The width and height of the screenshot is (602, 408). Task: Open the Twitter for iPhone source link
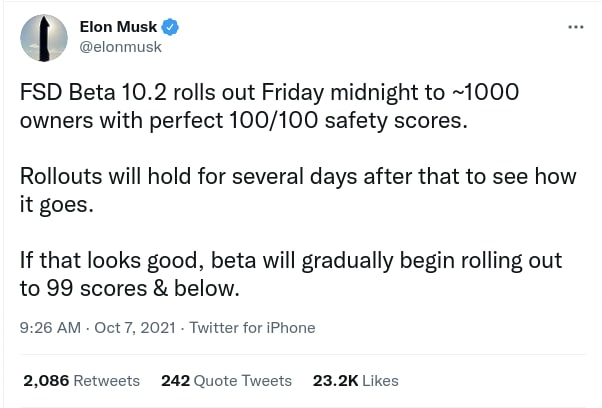252,328
